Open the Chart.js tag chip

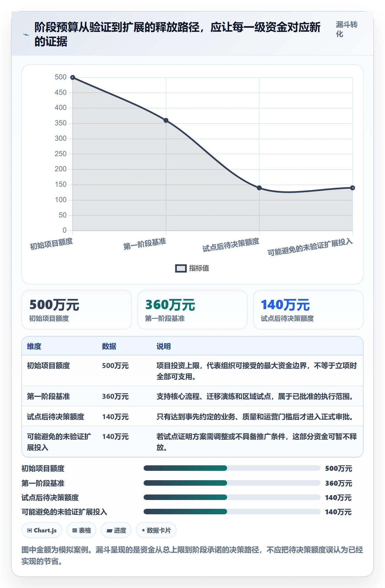pyautogui.click(x=42, y=530)
